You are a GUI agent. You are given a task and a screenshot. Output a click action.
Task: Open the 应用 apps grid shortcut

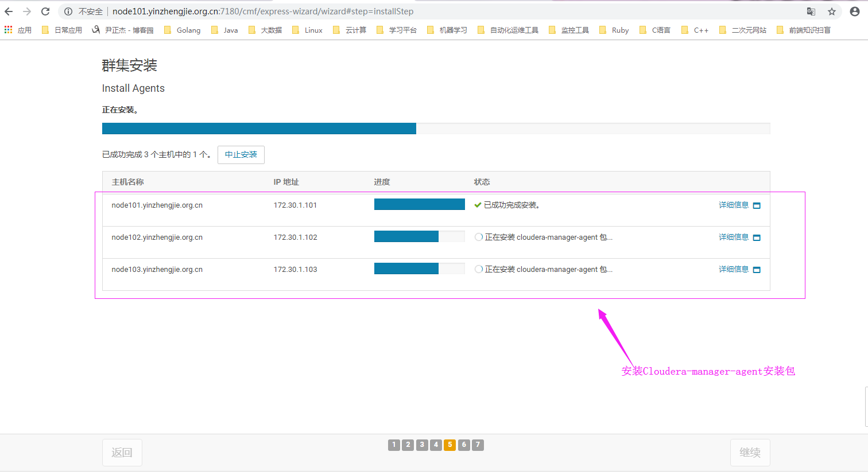tap(18, 30)
